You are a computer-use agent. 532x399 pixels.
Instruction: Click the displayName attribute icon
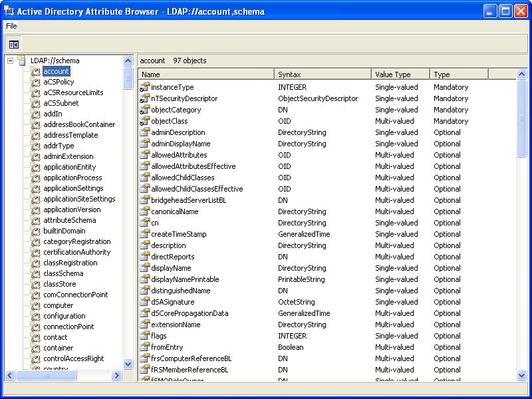(x=145, y=268)
